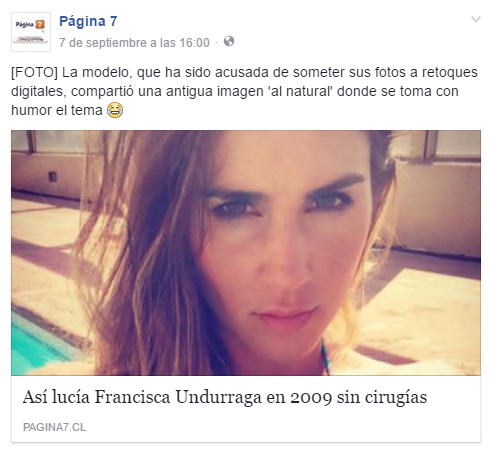Click the orange 7 logo in avatar

(x=40, y=24)
